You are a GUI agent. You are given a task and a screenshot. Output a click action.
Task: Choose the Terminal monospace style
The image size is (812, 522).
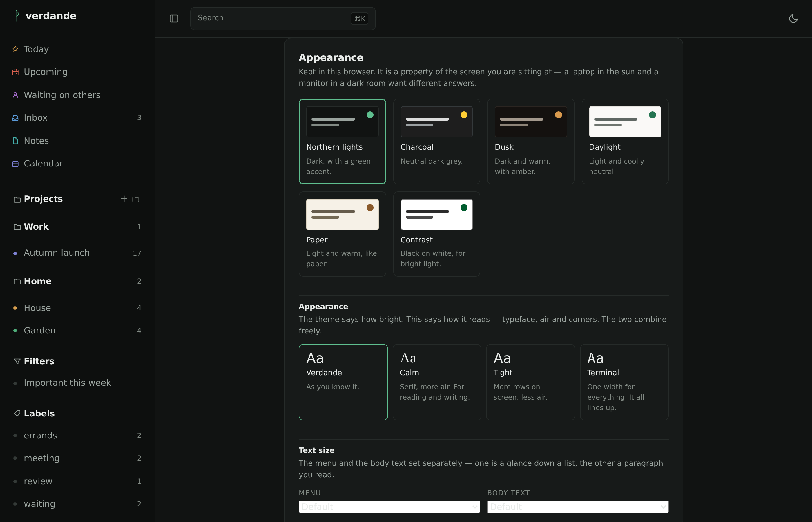coord(624,382)
